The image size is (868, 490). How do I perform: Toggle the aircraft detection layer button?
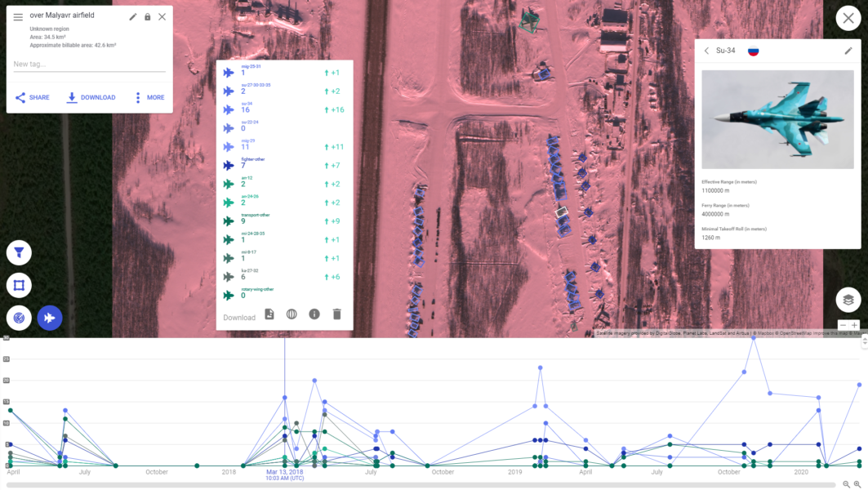pos(49,318)
